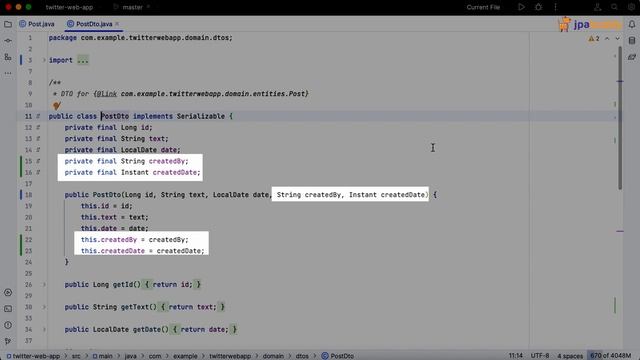Screen dimensions: 640x360
Task: Click dtos in the breadcrumb bar
Action: [x=302, y=356]
